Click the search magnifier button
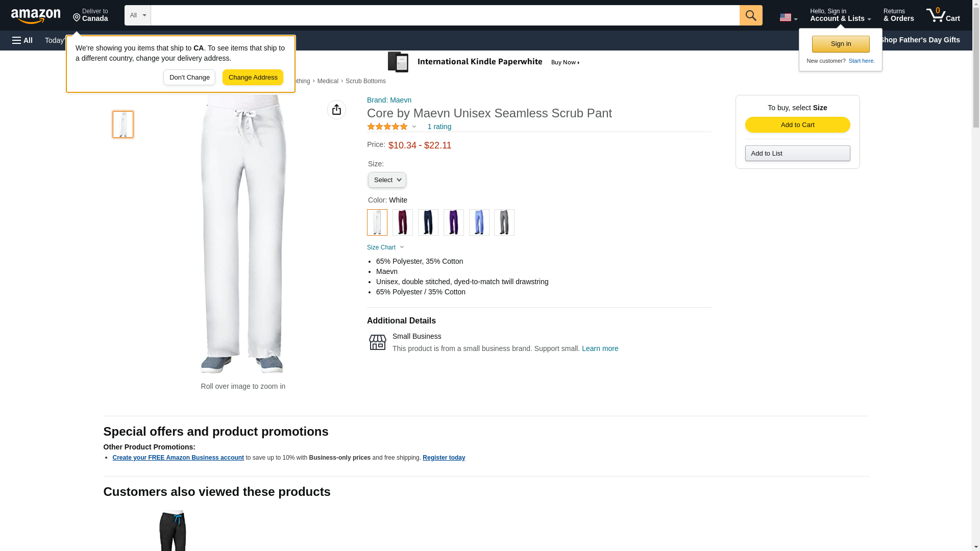 pyautogui.click(x=750, y=15)
